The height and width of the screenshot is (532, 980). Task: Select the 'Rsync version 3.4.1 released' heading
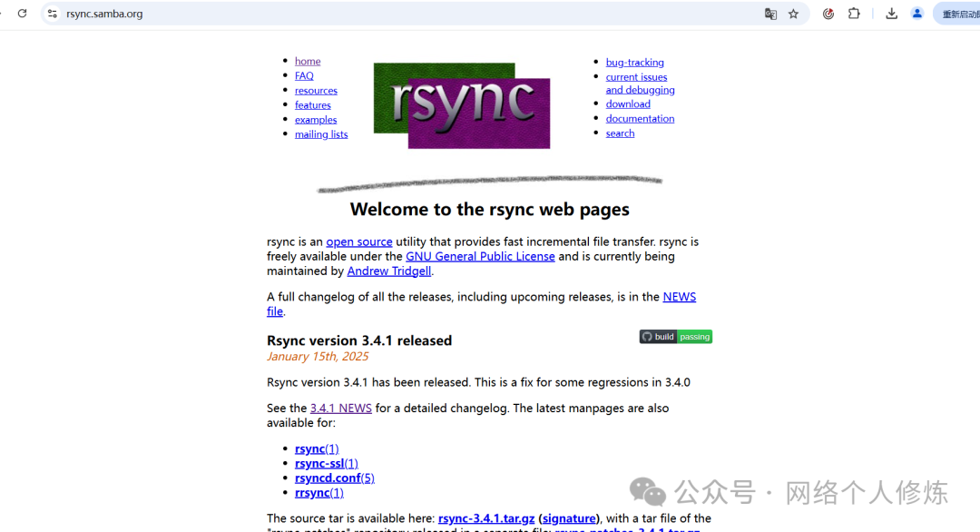click(x=359, y=340)
